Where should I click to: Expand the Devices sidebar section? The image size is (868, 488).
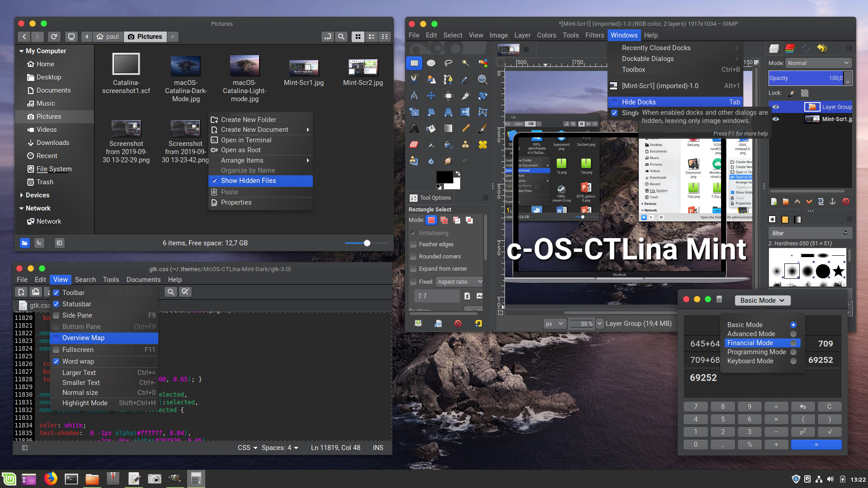tap(21, 195)
